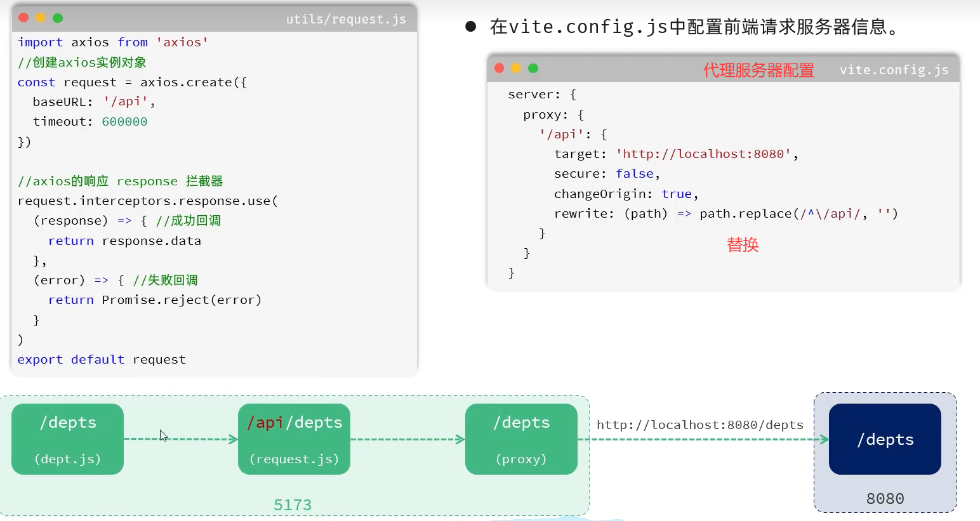Select the utils/request.js title label
Image resolution: width=980 pixels, height=521 pixels.
pyautogui.click(x=346, y=19)
